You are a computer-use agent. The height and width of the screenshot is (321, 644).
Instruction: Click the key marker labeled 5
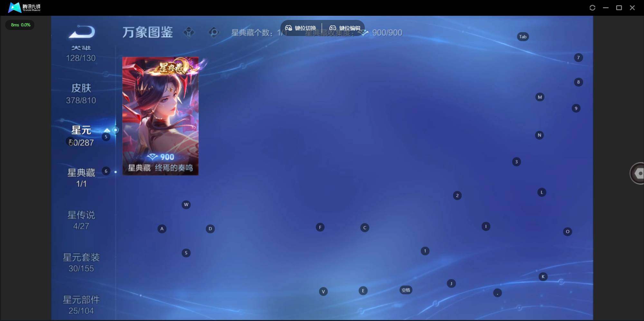tap(106, 137)
